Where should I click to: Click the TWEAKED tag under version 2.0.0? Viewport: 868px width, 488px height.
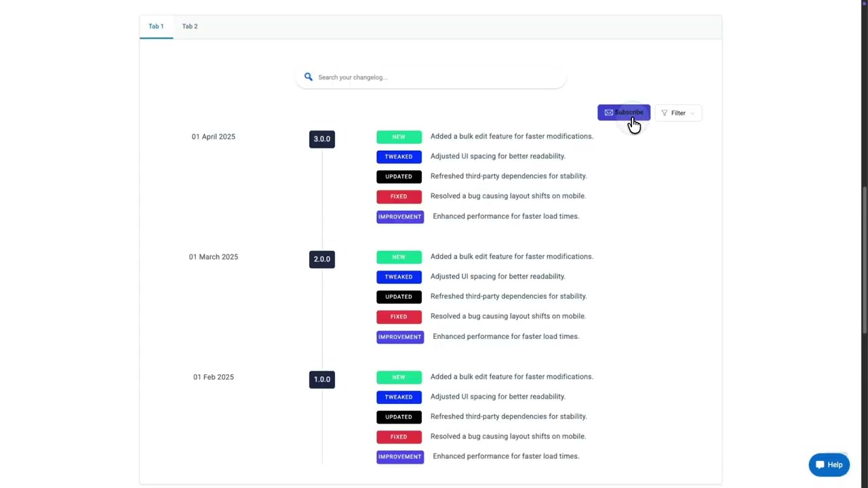pyautogui.click(x=399, y=277)
